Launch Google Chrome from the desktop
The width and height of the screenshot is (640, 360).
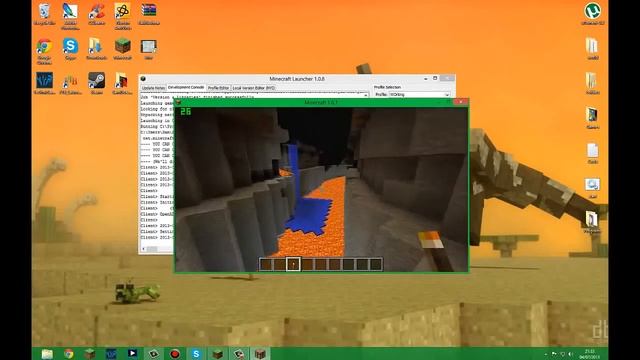coord(44,51)
